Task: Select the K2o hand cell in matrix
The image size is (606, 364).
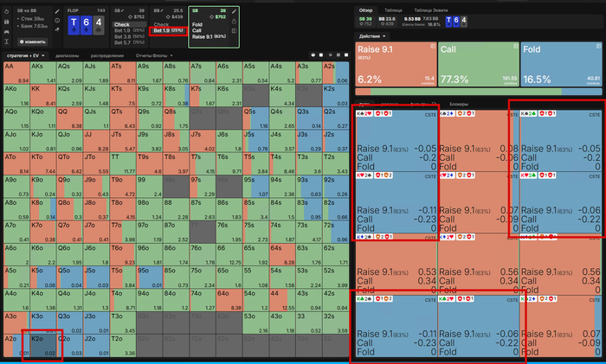Action: point(42,346)
